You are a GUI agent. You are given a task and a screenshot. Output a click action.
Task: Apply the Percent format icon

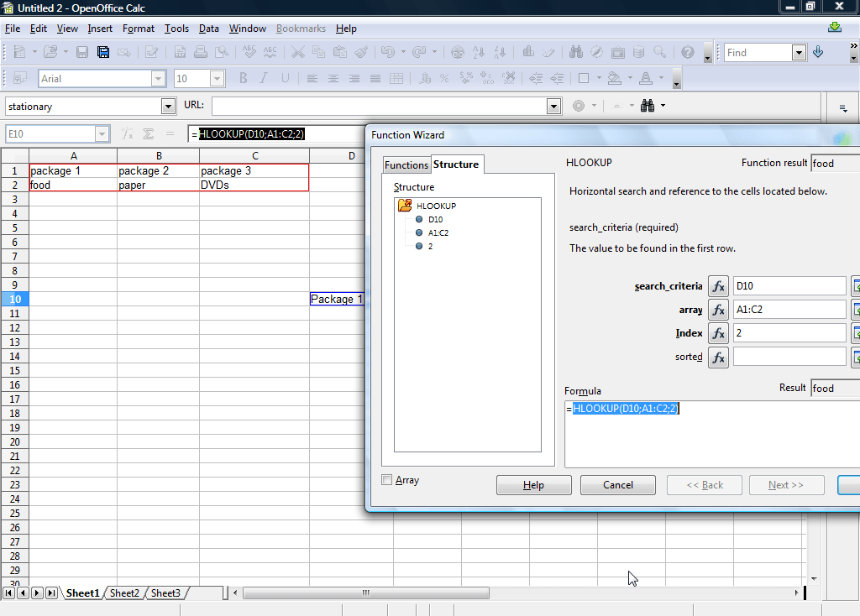point(444,79)
